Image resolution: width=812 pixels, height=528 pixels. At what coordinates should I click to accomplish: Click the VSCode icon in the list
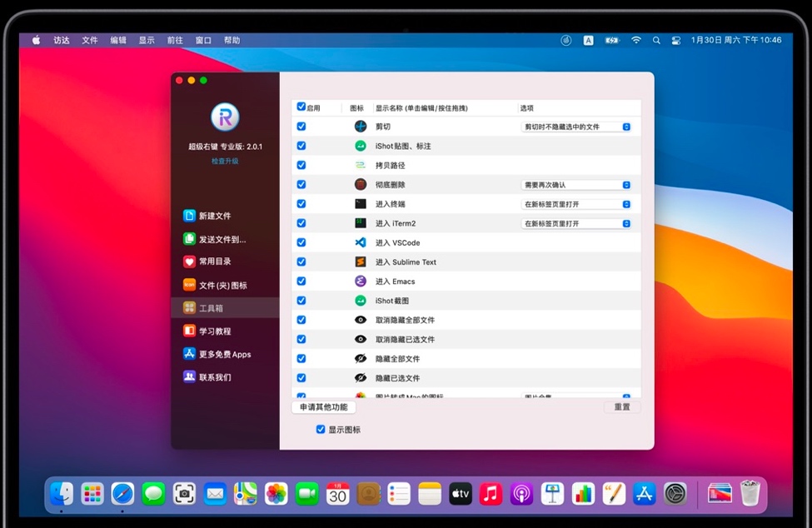coord(360,242)
